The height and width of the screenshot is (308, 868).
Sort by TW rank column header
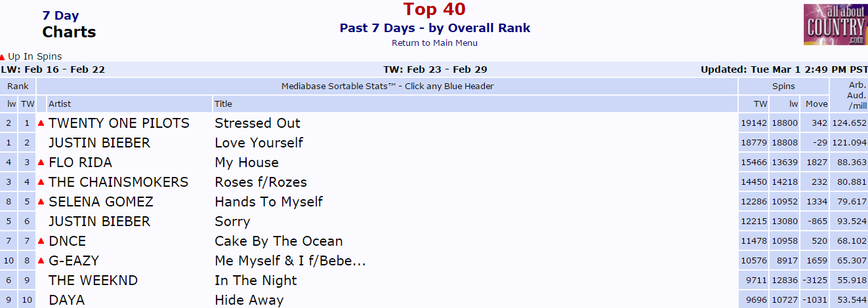pyautogui.click(x=28, y=104)
